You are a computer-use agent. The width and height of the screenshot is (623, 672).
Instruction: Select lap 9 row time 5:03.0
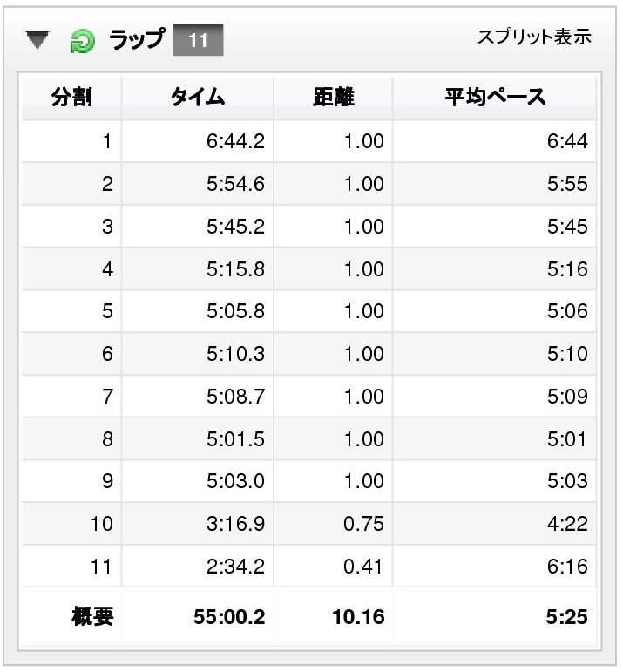(x=235, y=481)
